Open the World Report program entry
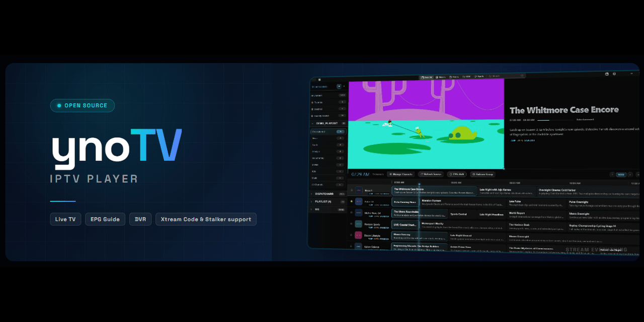The height and width of the screenshot is (322, 644). click(x=537, y=214)
